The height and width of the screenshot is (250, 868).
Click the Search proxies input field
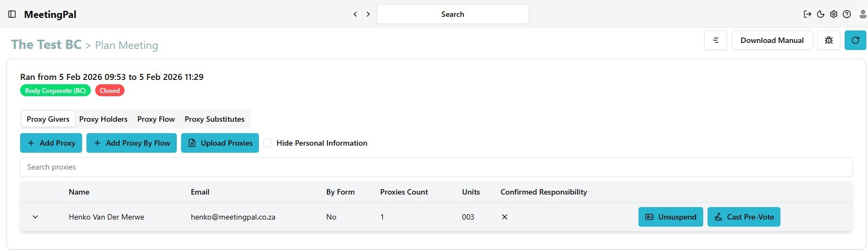[x=435, y=167]
